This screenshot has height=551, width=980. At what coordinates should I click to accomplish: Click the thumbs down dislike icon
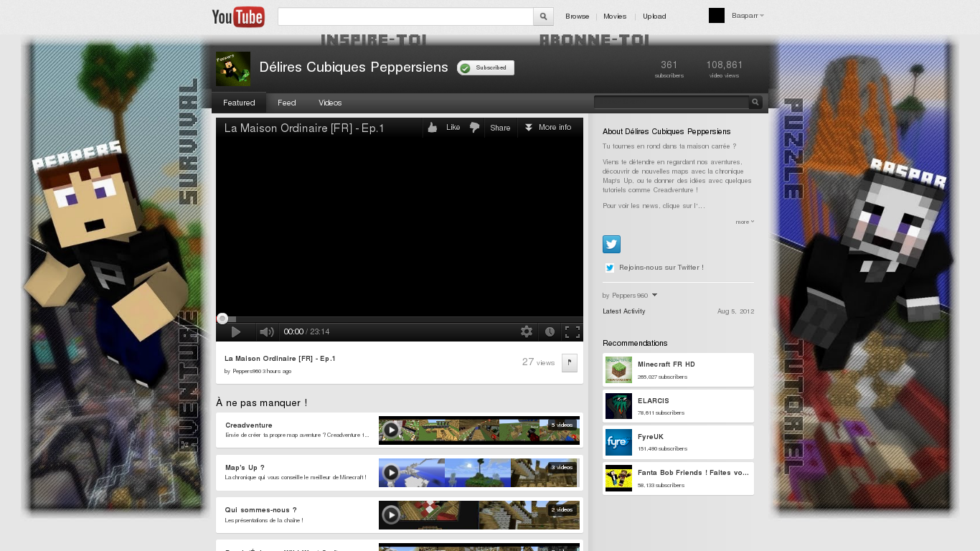[474, 128]
